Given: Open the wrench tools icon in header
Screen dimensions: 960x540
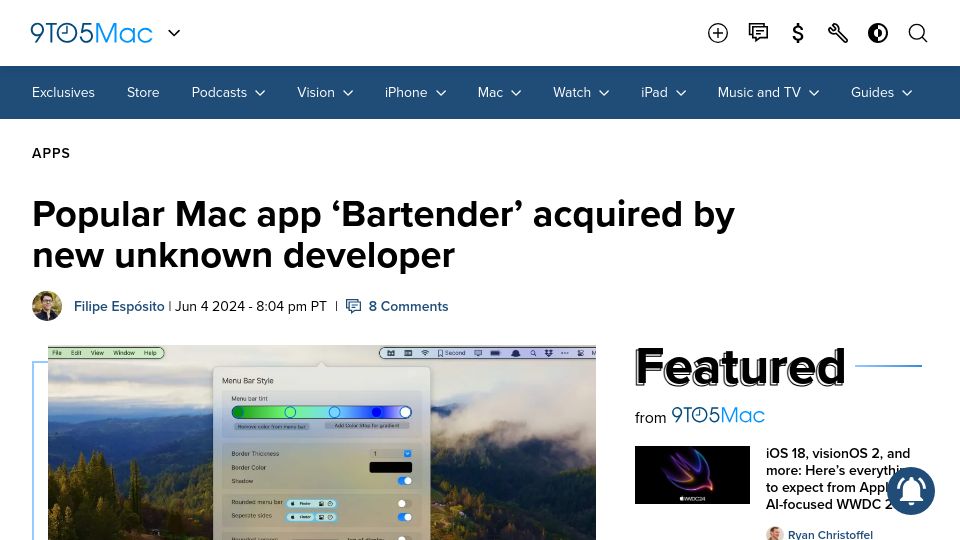Looking at the screenshot, I should 838,33.
